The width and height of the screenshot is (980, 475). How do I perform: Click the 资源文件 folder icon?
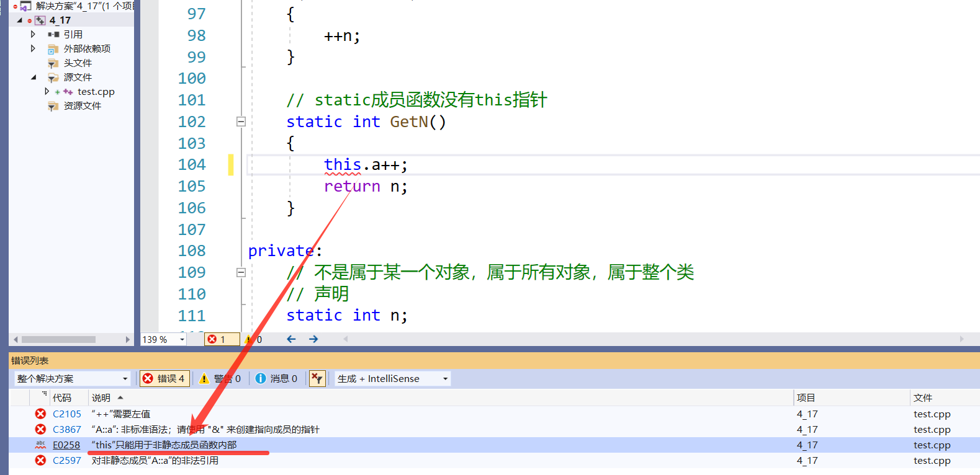pyautogui.click(x=53, y=106)
